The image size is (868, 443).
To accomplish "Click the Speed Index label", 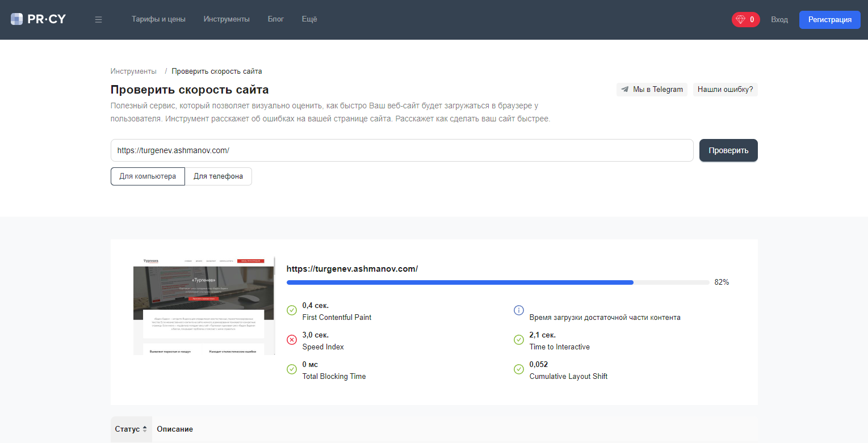I will point(323,347).
